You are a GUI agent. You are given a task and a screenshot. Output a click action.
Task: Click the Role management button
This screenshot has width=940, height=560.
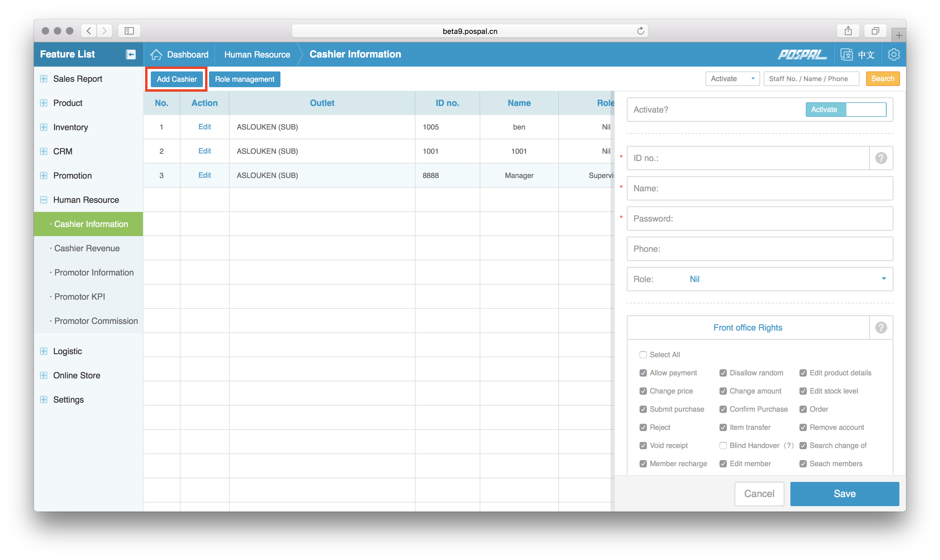(244, 79)
